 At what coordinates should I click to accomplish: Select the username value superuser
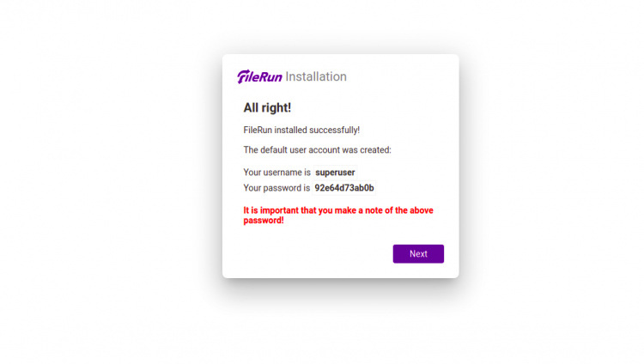335,173
